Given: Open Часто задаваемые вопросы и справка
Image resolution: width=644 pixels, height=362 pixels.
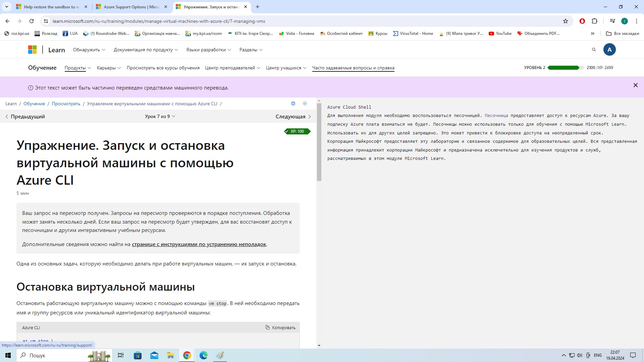Looking at the screenshot, I should click(353, 68).
